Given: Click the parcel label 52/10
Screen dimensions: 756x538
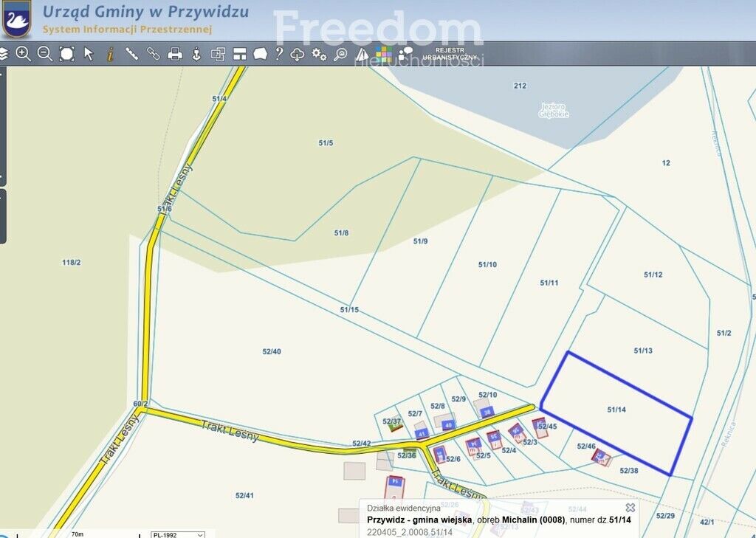Looking at the screenshot, I should point(488,395).
